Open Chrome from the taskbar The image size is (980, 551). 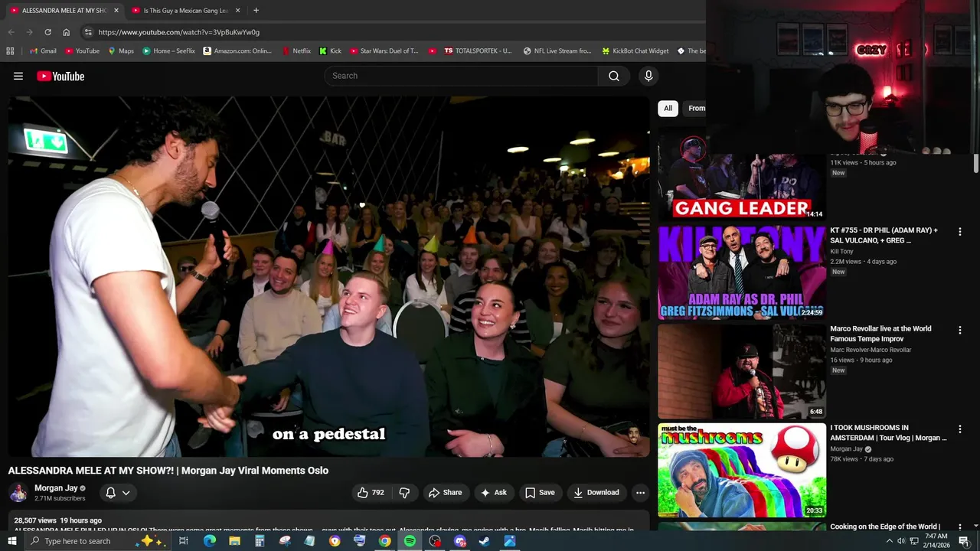pyautogui.click(x=384, y=541)
